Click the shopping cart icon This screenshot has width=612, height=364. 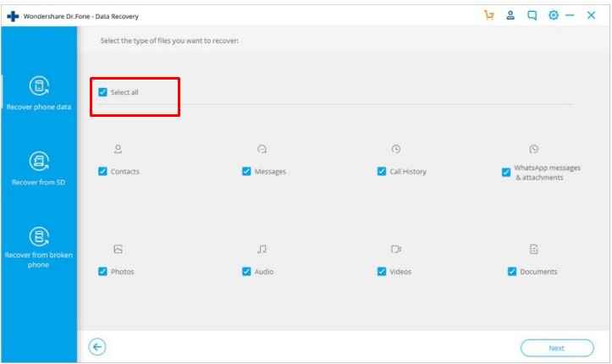coord(488,15)
